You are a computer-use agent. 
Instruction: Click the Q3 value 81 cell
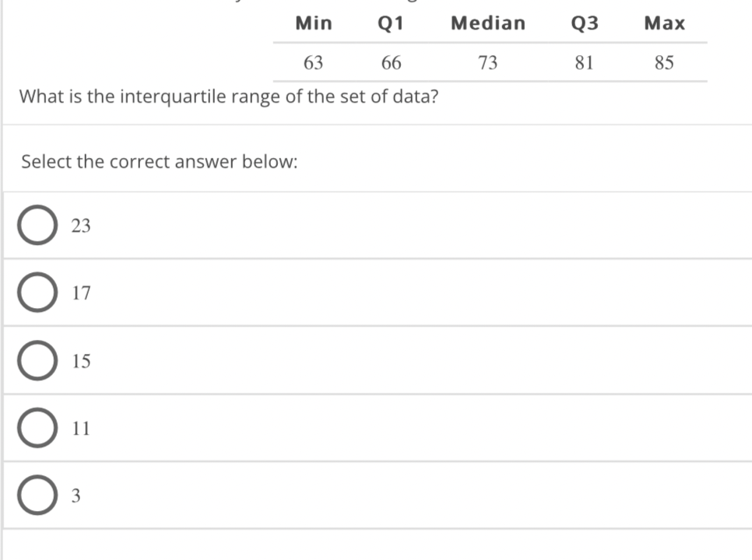click(x=584, y=63)
